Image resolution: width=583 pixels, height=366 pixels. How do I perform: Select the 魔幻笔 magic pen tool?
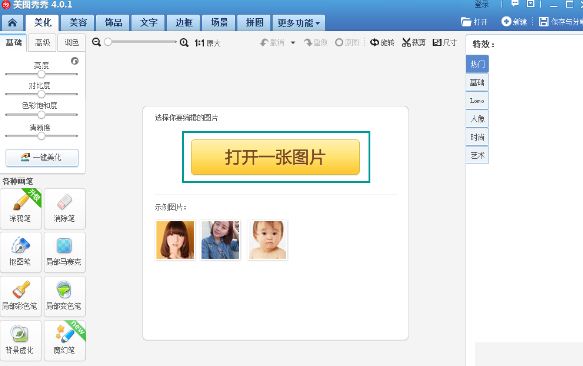[65, 340]
